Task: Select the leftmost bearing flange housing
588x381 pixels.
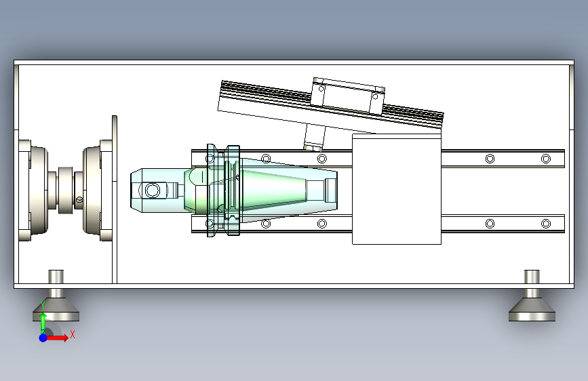Action: 34,190
